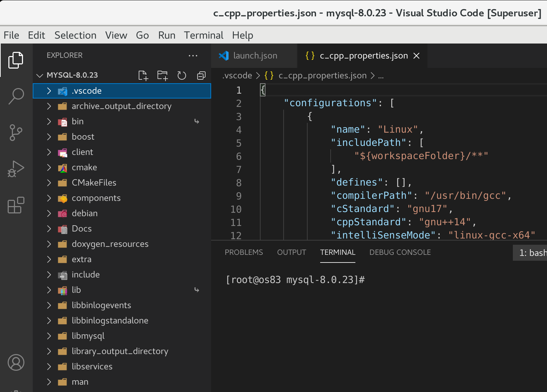Screen dimensions: 547x392
Task: Switch to the PROBLEMS panel tab
Action: click(244, 252)
